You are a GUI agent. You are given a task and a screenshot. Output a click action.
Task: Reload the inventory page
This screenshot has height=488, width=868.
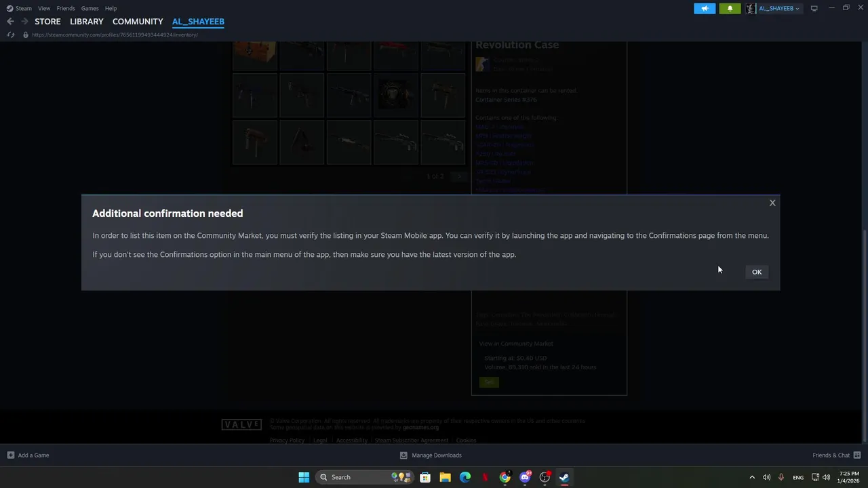click(11, 35)
